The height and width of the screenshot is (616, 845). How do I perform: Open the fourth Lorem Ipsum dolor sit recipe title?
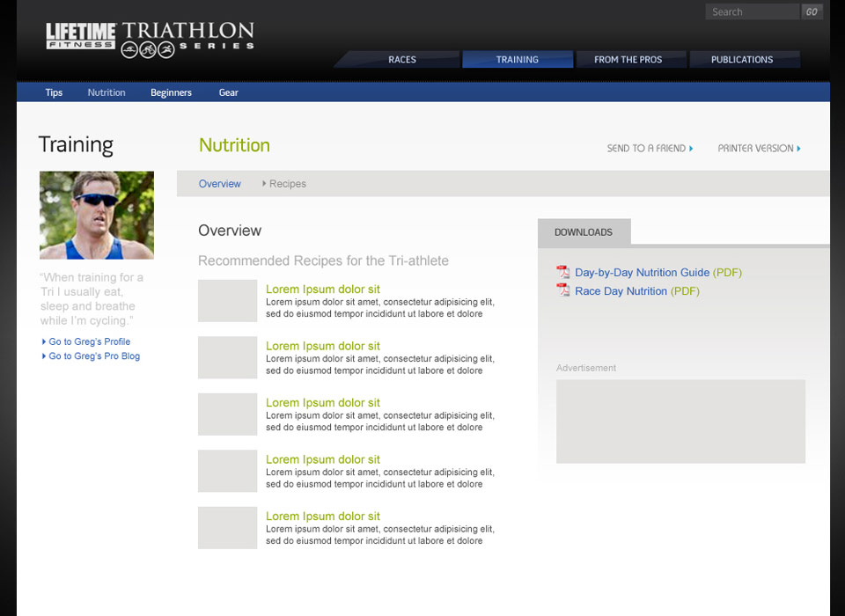(323, 459)
